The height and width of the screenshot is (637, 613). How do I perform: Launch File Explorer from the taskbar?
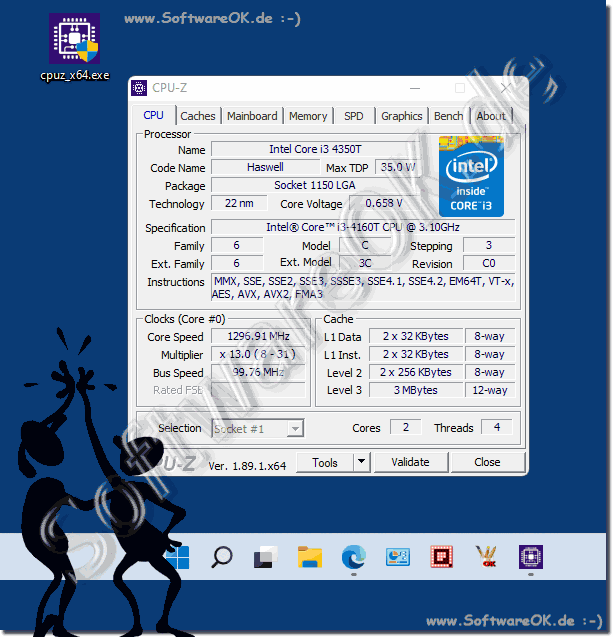[310, 557]
